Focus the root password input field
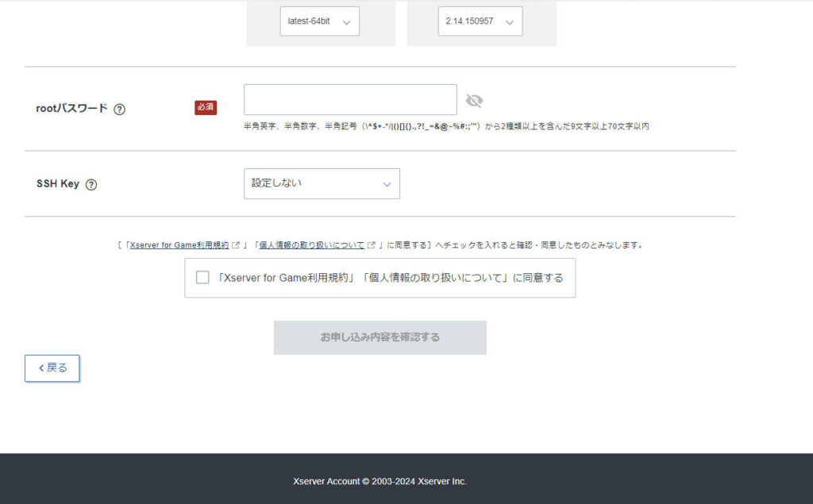 pos(350,100)
